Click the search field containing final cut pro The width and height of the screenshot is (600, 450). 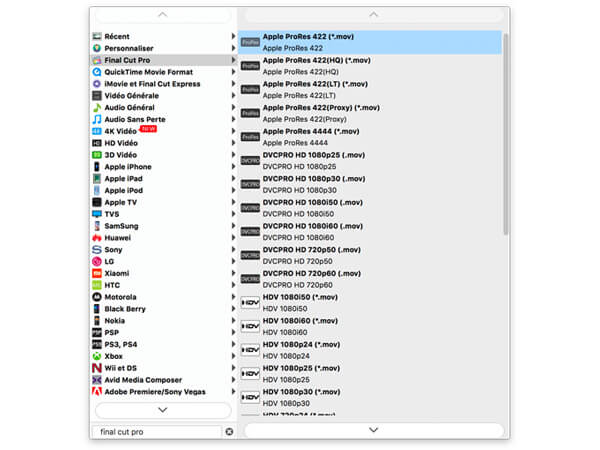pos(155,432)
